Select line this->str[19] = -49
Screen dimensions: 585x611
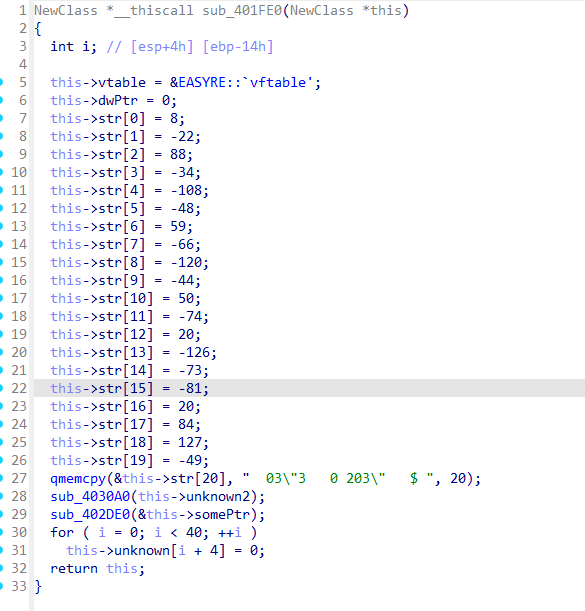129,460
